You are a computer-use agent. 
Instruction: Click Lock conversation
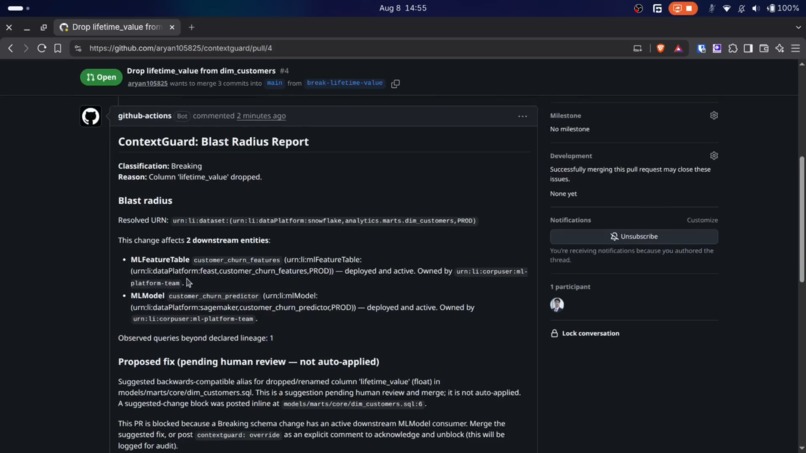[x=585, y=333]
